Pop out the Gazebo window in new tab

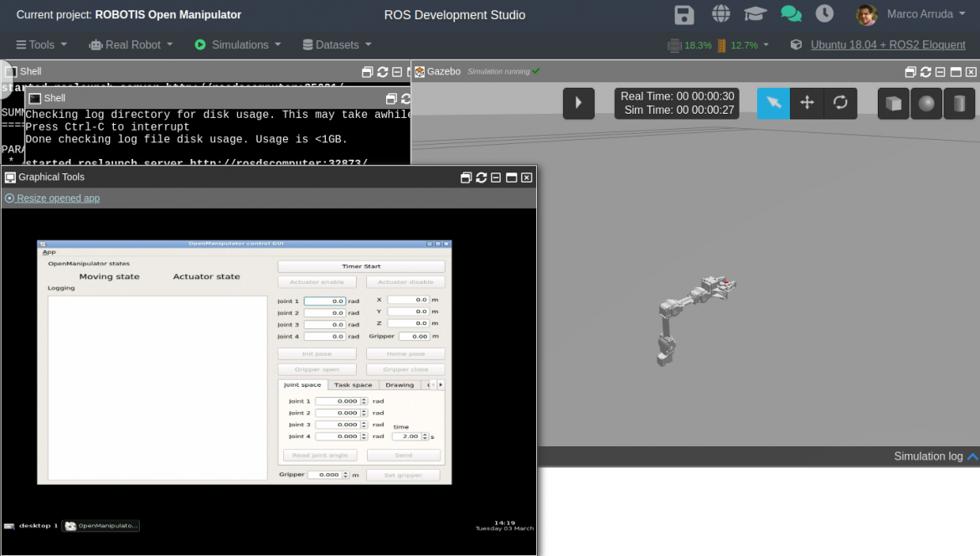pyautogui.click(x=910, y=72)
